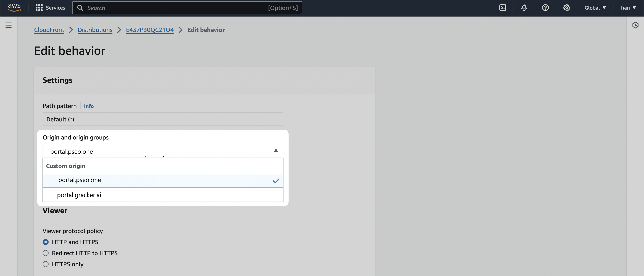Click Services label in top bar
The image size is (644, 276).
click(55, 8)
